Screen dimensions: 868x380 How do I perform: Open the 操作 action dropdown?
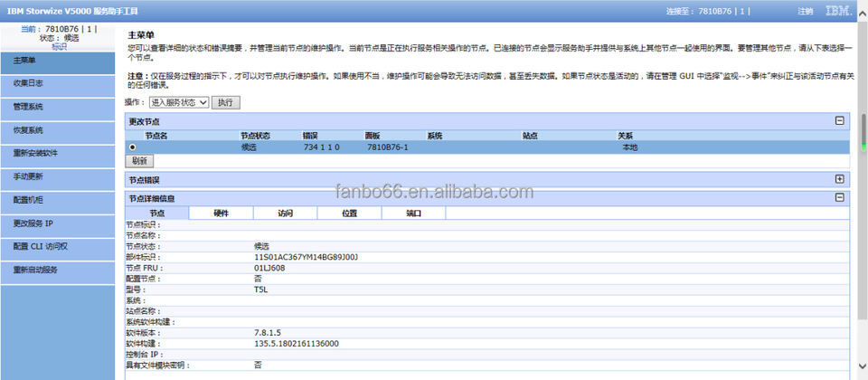[x=179, y=102]
